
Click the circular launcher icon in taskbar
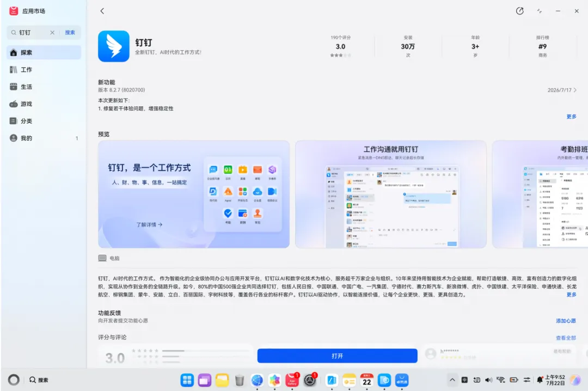[x=14, y=380]
